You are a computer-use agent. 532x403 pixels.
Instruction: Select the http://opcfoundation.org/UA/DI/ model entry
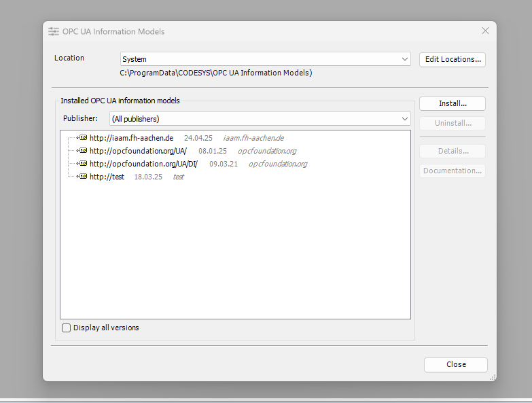pos(143,164)
